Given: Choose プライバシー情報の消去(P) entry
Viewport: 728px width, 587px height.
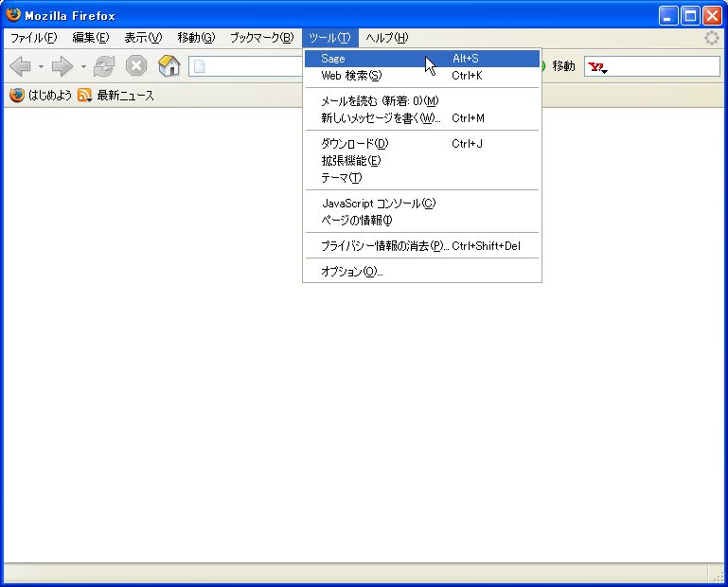Looking at the screenshot, I should pos(422,245).
